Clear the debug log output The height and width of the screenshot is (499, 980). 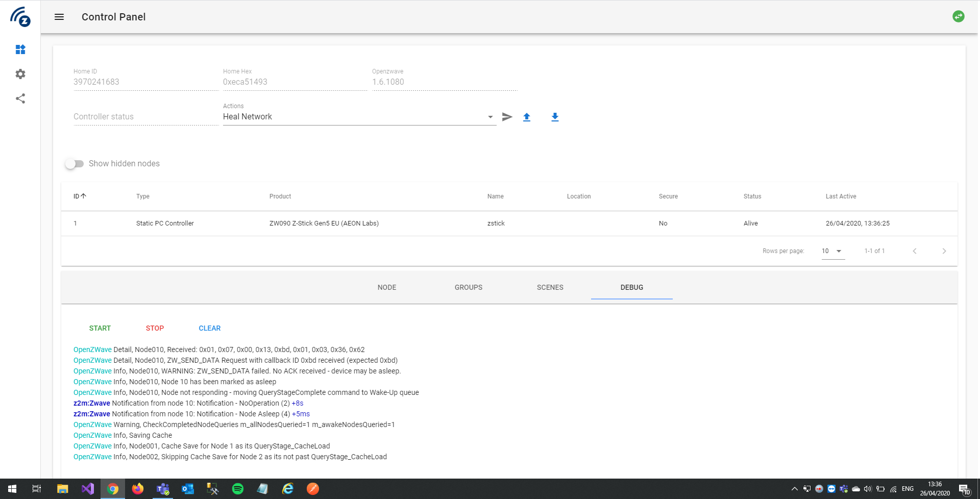pos(209,328)
